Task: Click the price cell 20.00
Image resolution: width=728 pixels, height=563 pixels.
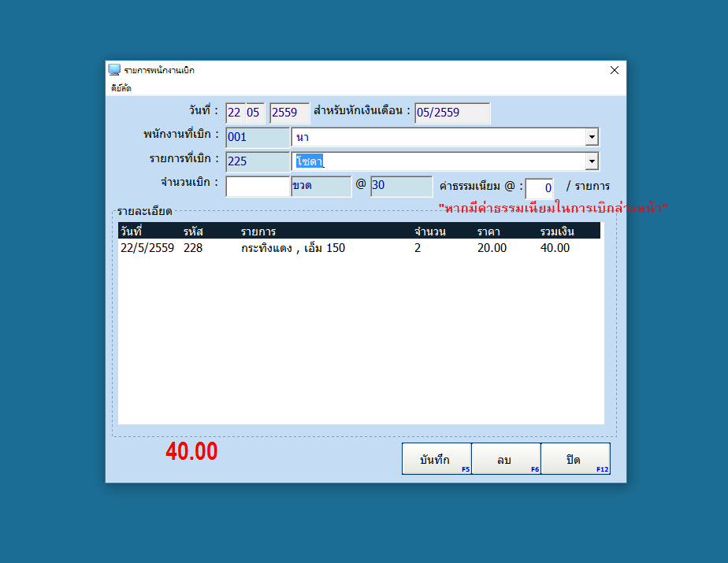Action: tap(492, 248)
